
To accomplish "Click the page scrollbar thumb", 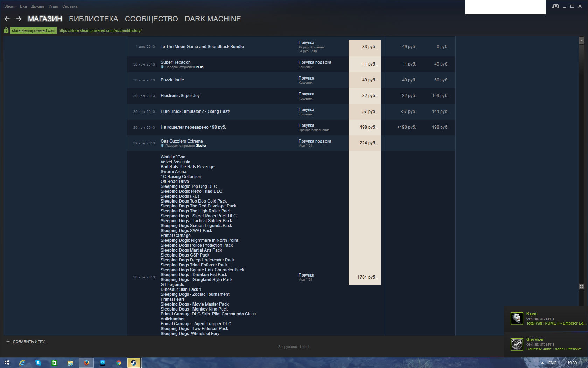I will [582, 287].
